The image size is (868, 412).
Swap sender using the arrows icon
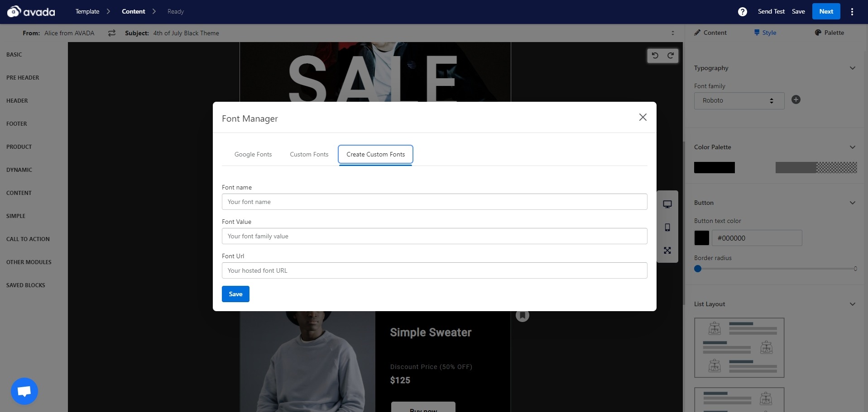point(112,33)
